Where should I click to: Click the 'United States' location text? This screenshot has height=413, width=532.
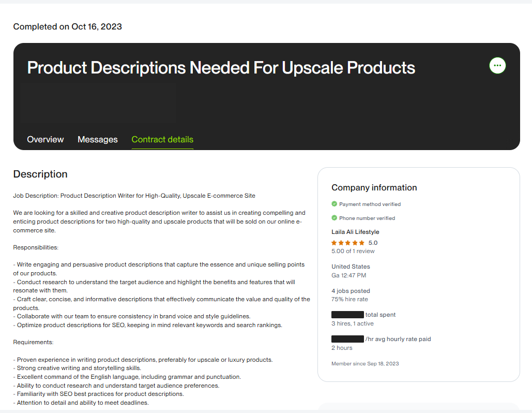coord(351,267)
